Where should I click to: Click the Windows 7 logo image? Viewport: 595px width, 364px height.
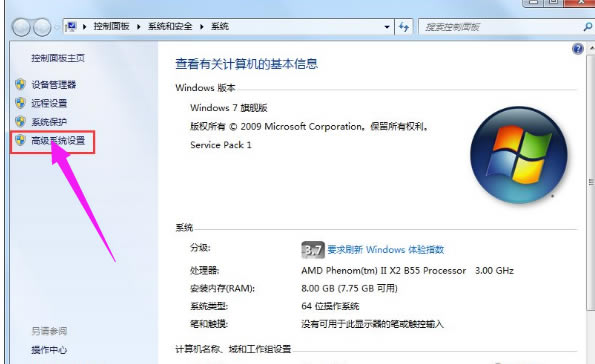coord(518,154)
